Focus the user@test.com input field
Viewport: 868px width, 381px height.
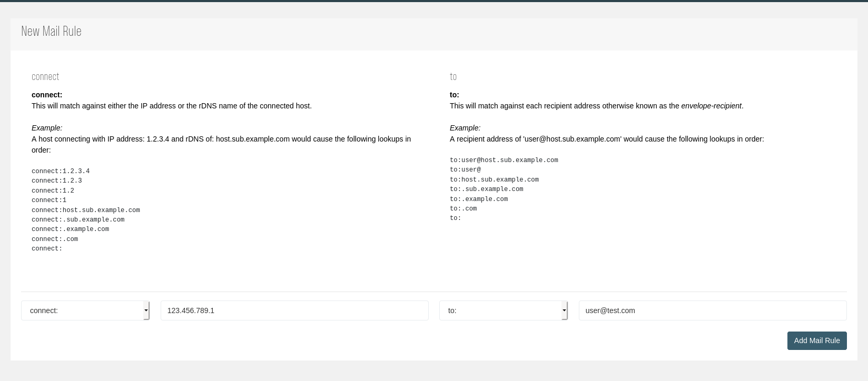click(x=712, y=310)
